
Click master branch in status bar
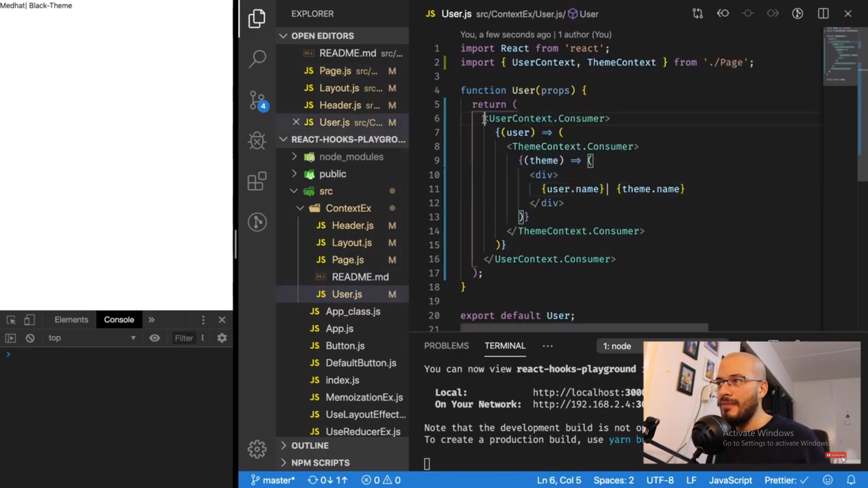click(x=273, y=480)
